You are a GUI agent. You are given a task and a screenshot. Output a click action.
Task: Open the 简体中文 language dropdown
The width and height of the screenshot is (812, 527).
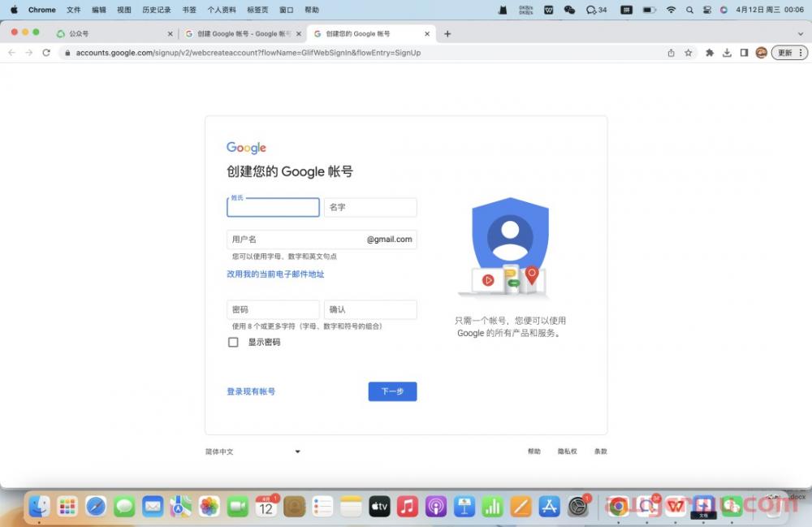253,451
